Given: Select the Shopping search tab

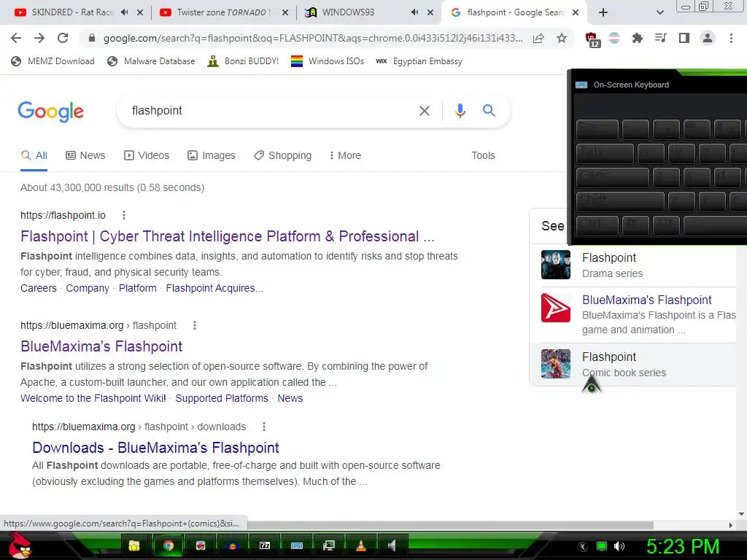Looking at the screenshot, I should click(282, 155).
